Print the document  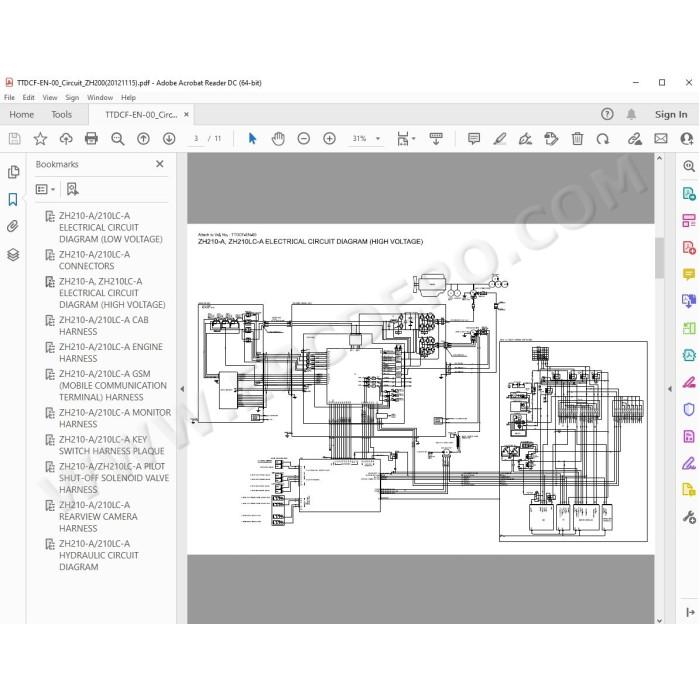[92, 139]
